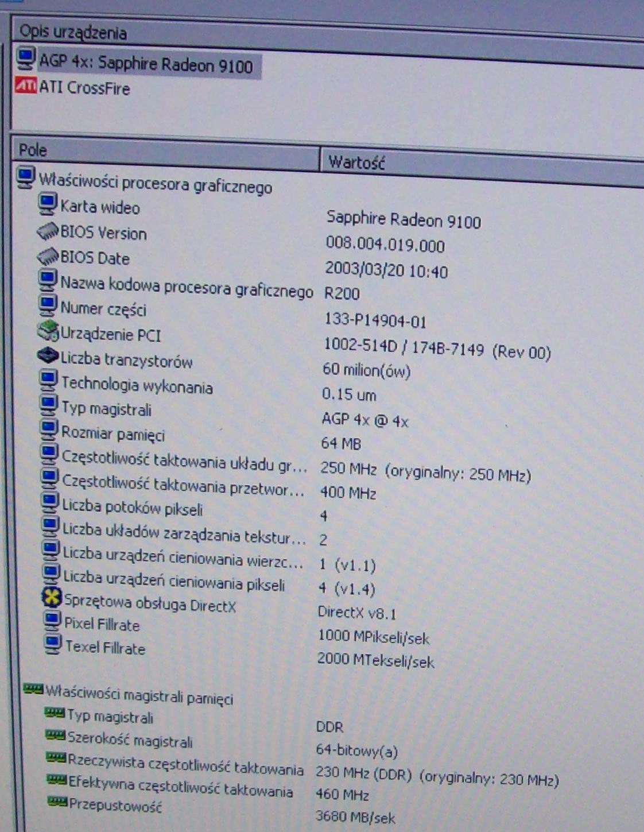Screen dimensions: 644x832
Task: Click the BIOS Date chip icon
Action: (48, 256)
